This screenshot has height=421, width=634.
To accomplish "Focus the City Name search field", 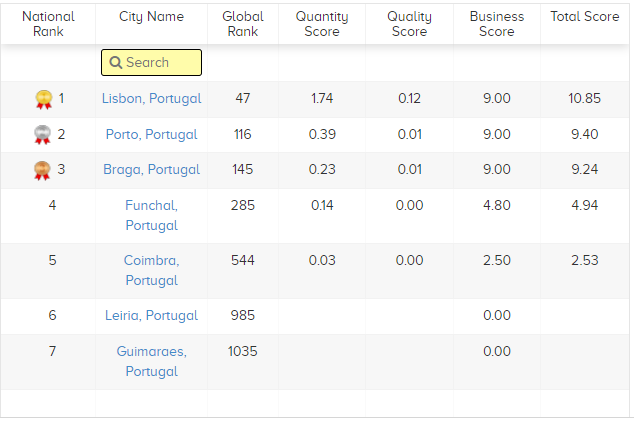I will (x=151, y=63).
